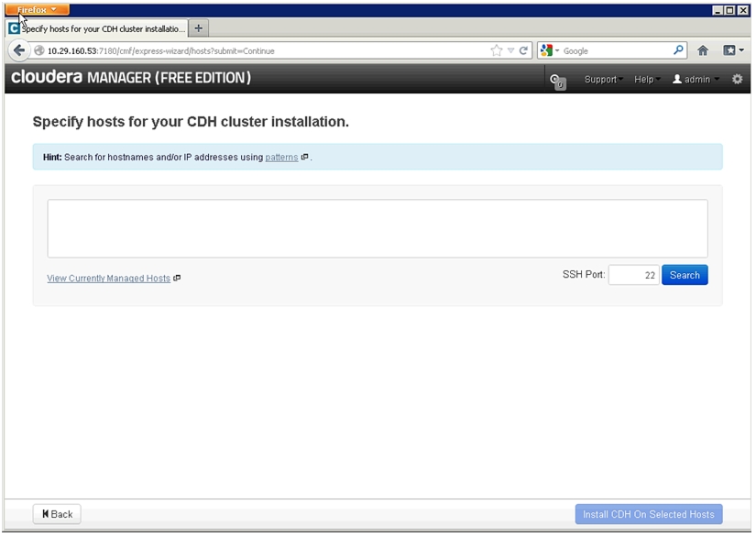Image resolution: width=756 pixels, height=559 pixels.
Task: Open a new browser tab
Action: pos(198,28)
